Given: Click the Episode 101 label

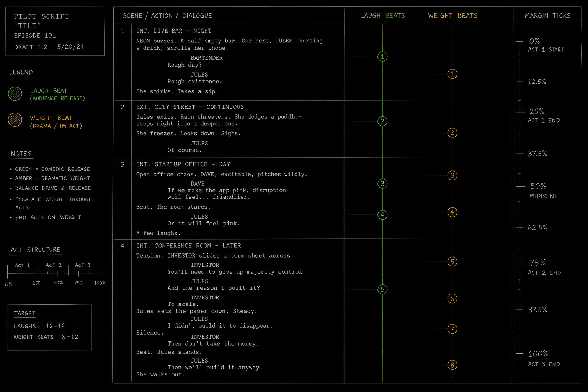Looking at the screenshot, I should [35, 35].
